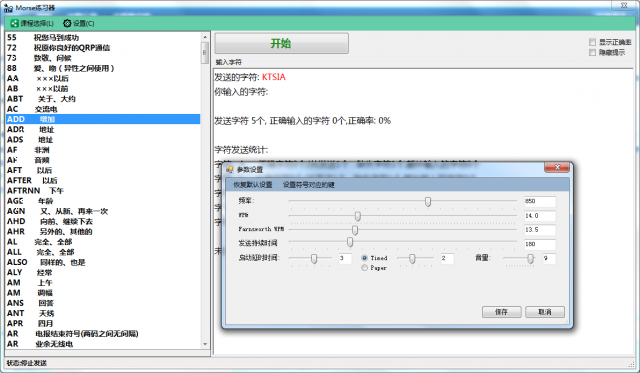Select the row 'AA ×××以后'
Image resolution: width=640 pixels, height=373 pixels.
tap(103, 78)
